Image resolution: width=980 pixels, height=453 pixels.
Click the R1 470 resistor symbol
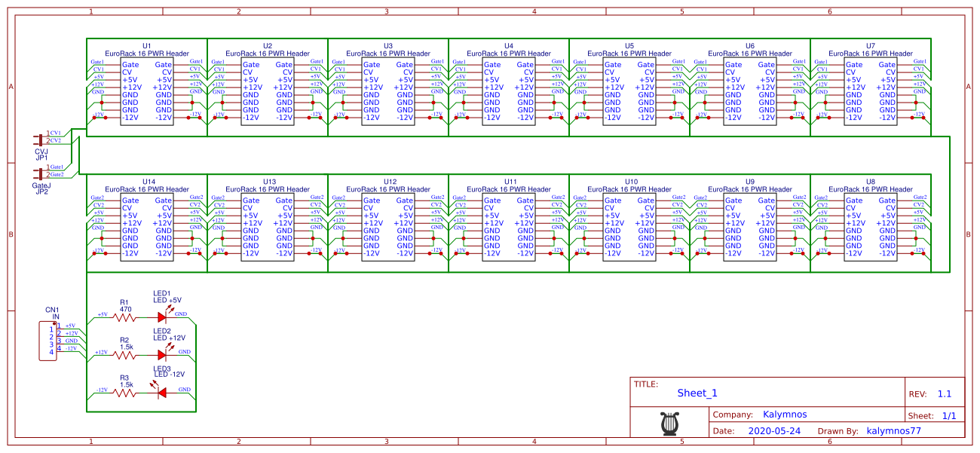pos(124,317)
